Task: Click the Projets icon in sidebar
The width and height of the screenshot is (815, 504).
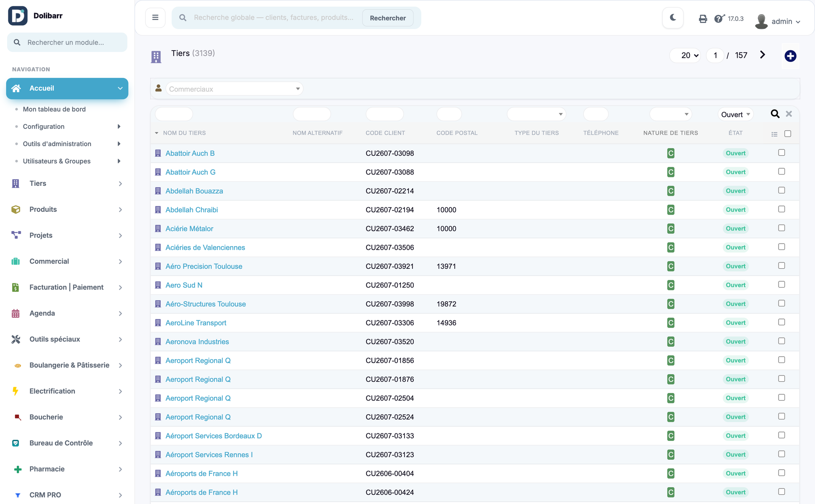Action: (16, 235)
